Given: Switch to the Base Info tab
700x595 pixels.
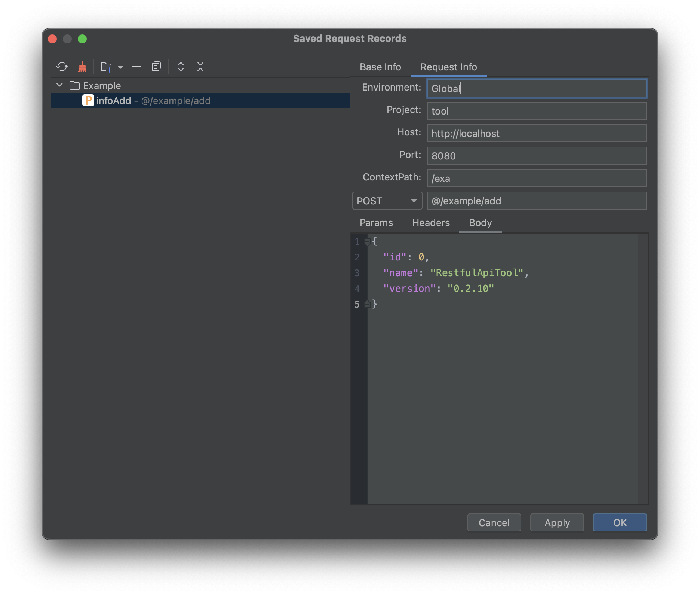Looking at the screenshot, I should coord(380,67).
